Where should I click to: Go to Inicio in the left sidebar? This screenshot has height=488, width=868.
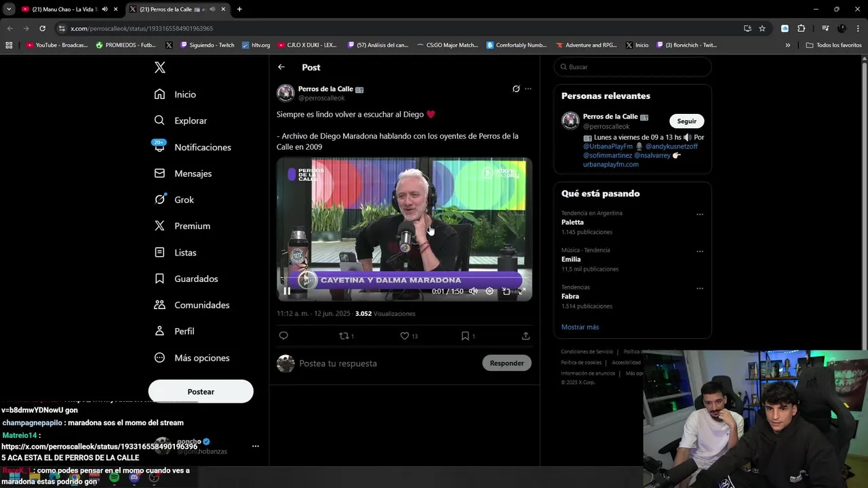[175, 94]
